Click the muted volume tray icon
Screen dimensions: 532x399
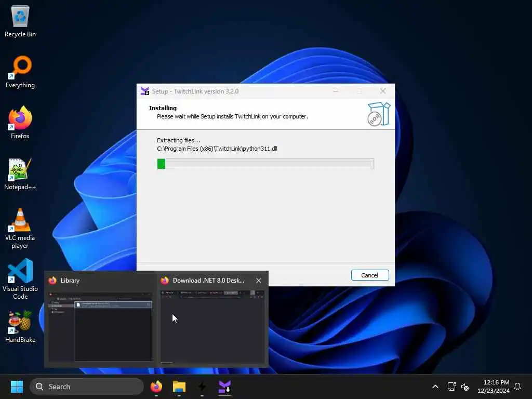(x=465, y=387)
